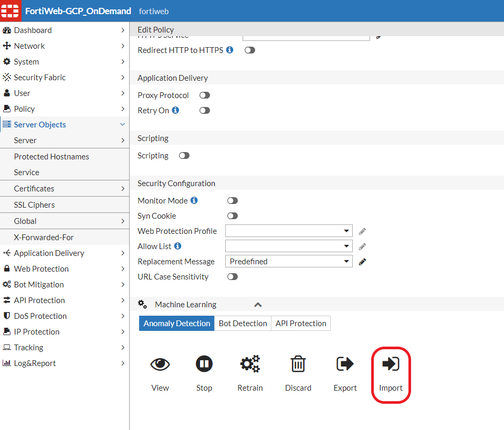Open the Web Protection Profile dropdown
504x430 pixels.
[289, 231]
